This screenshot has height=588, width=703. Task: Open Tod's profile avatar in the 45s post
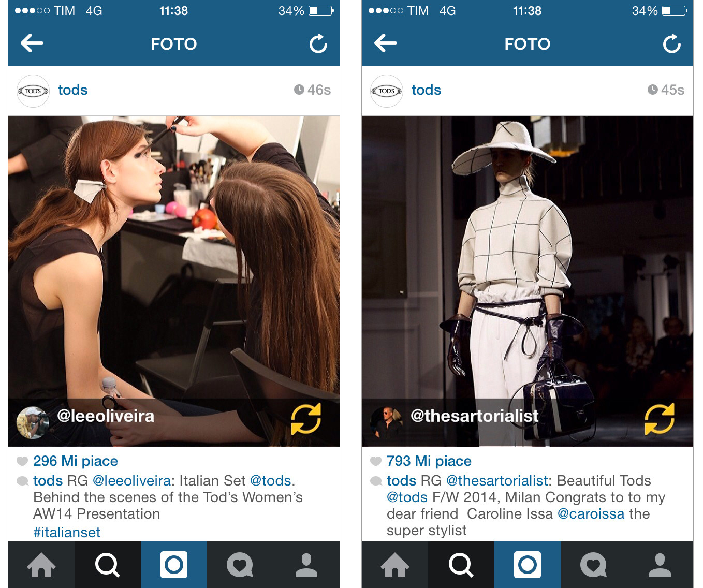coord(387,91)
